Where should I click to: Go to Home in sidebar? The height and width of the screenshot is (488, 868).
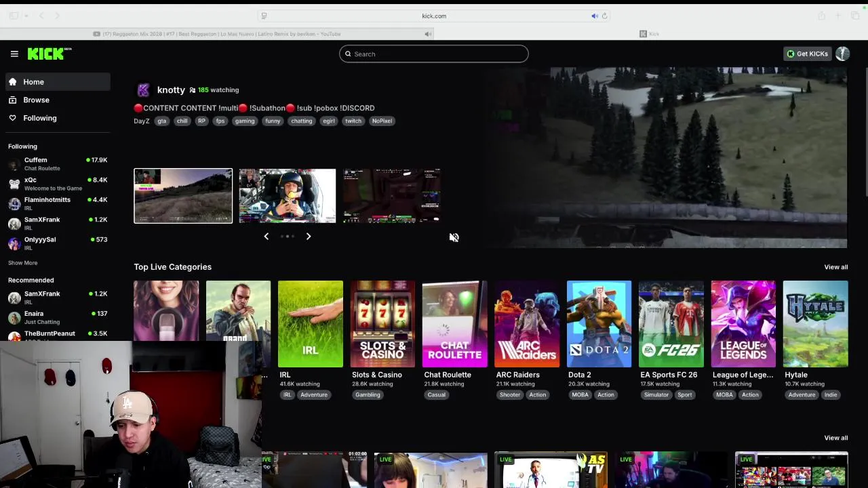[x=58, y=82]
